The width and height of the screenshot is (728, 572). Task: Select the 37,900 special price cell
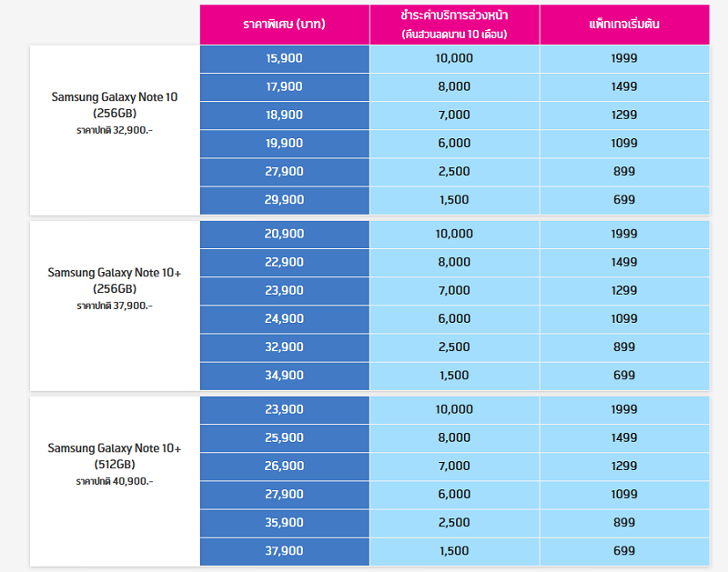coord(285,551)
